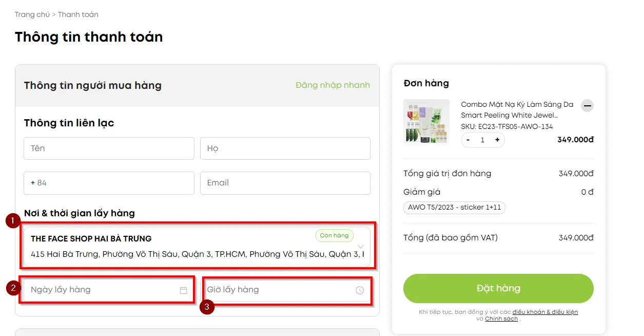Focus the Họ input field
The image size is (644, 336).
[x=285, y=148]
